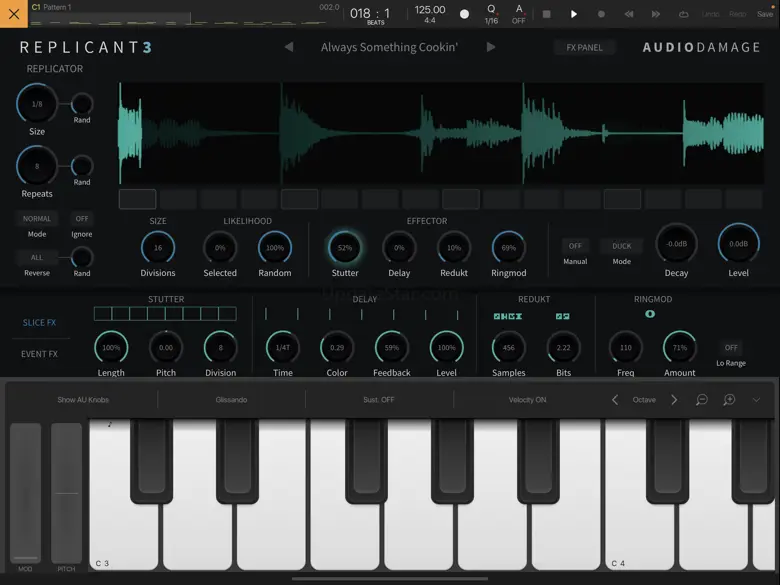Adjust the Effector Ringmod knob
780x585 pixels.
coord(508,247)
